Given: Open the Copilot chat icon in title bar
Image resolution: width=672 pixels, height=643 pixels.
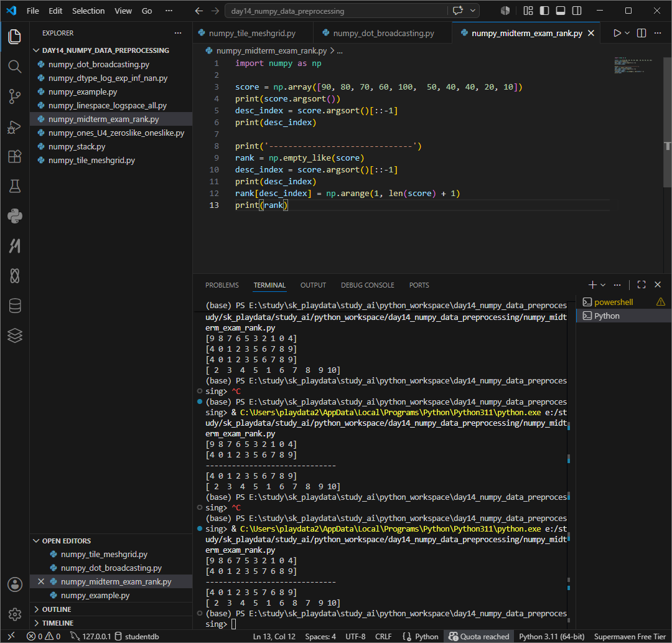Looking at the screenshot, I should tap(458, 11).
